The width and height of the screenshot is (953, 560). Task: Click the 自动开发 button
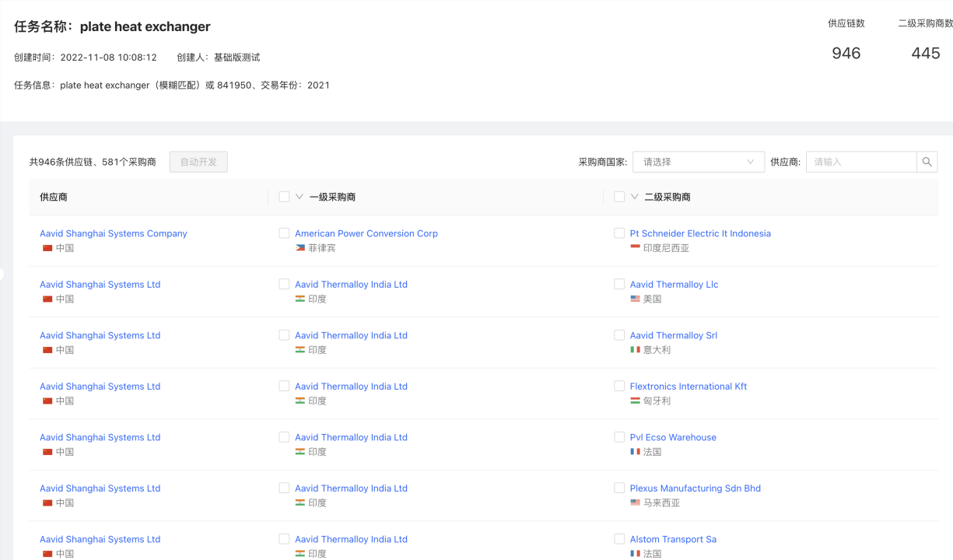pos(198,162)
